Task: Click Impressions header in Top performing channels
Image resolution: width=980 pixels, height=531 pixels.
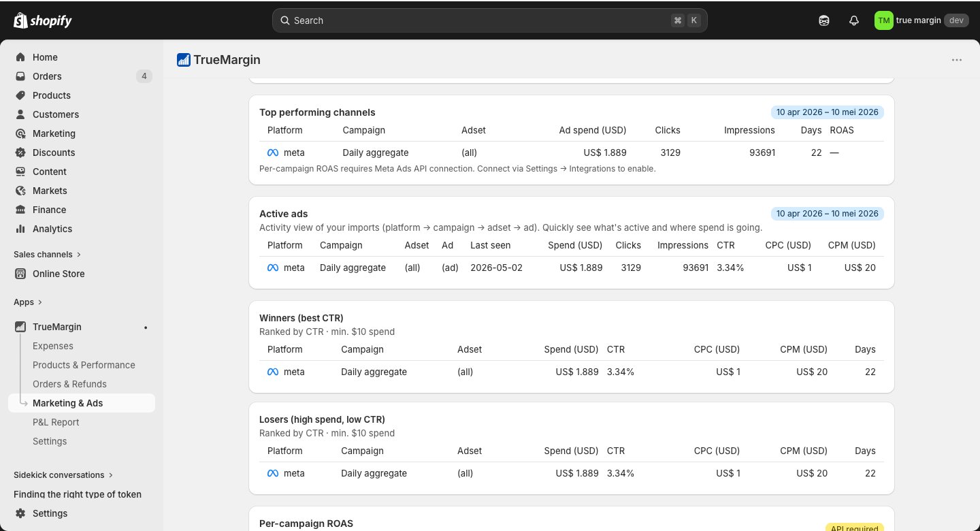Action: [x=749, y=130]
